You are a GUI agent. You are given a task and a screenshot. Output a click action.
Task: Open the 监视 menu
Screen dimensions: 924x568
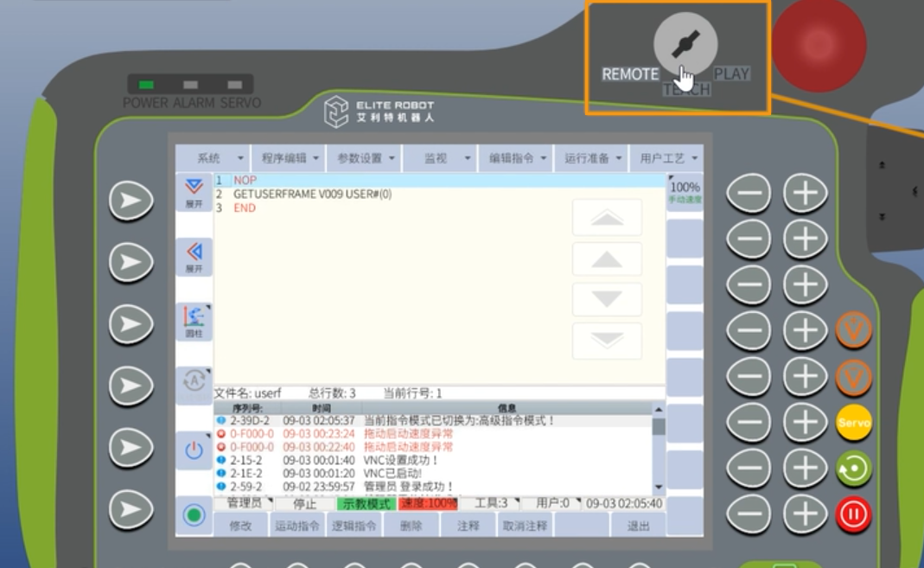(440, 158)
